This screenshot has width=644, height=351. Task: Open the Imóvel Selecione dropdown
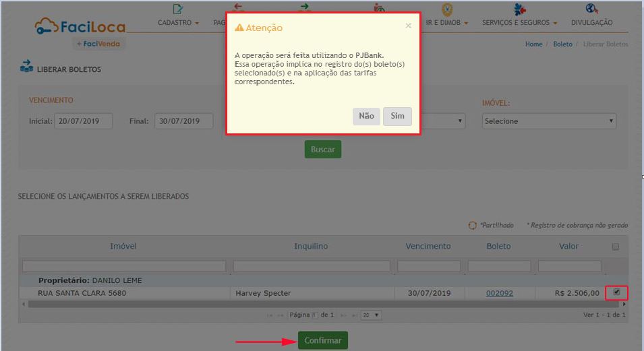[549, 121]
